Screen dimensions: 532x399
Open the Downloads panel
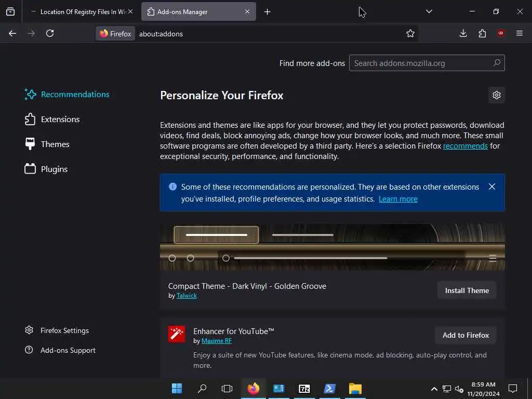tap(463, 33)
